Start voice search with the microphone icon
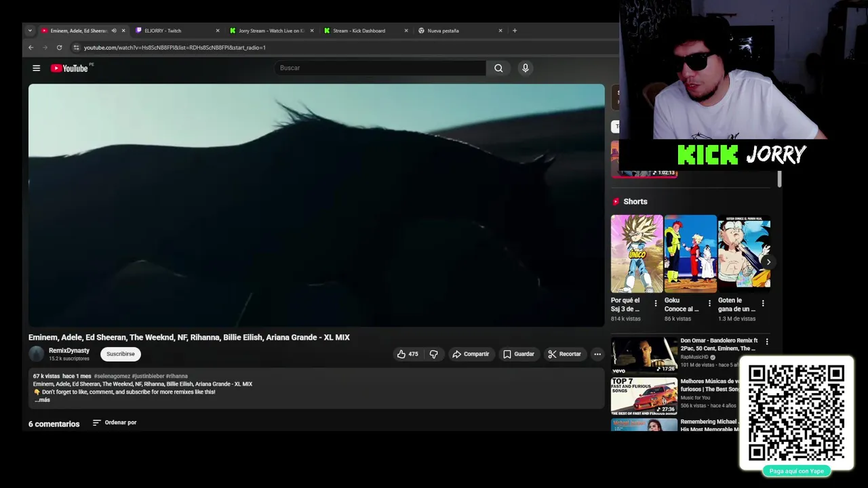 525,68
